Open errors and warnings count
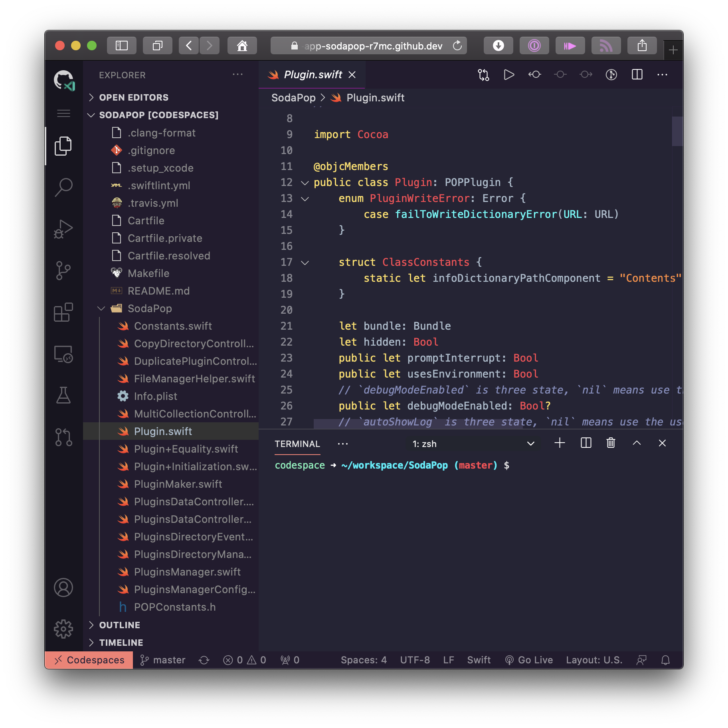 click(245, 660)
